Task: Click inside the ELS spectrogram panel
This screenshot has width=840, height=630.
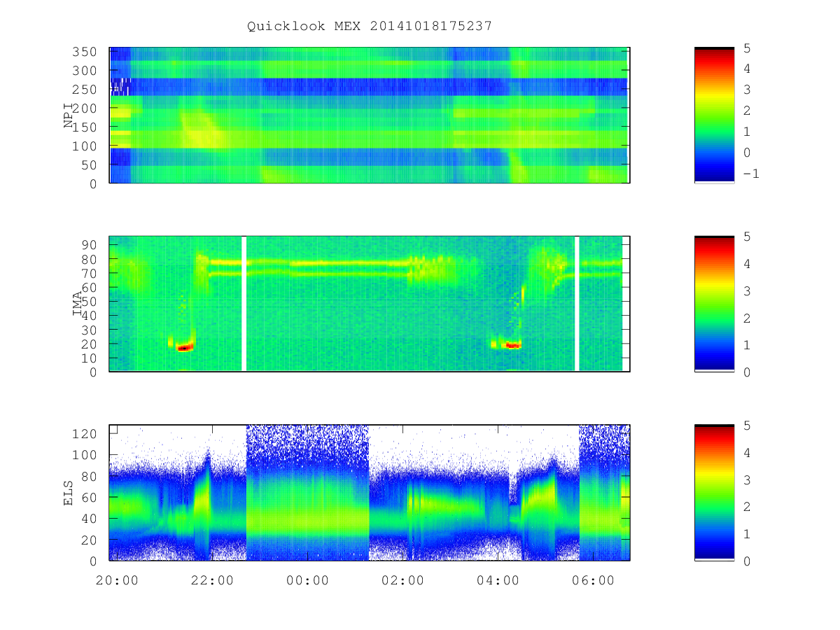Action: click(370, 493)
